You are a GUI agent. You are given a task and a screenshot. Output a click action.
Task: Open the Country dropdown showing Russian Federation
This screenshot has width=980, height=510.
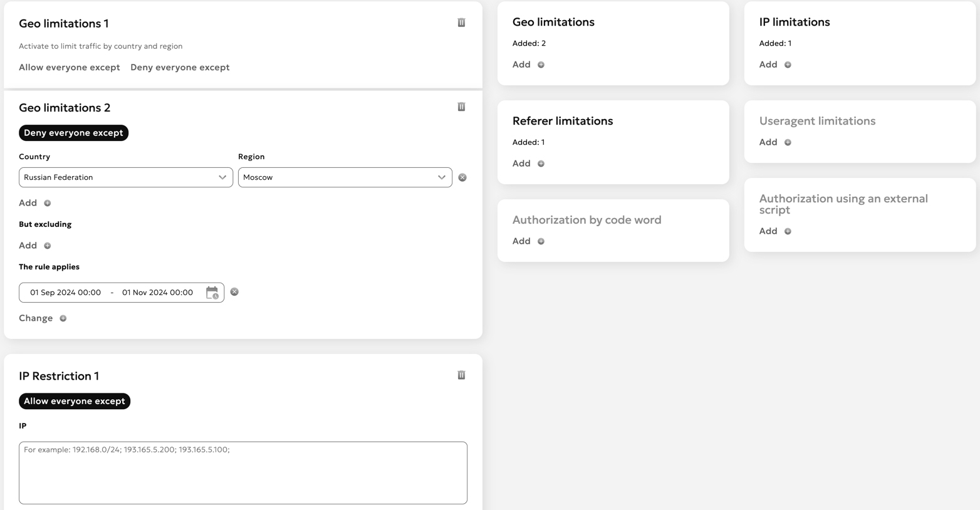(125, 177)
